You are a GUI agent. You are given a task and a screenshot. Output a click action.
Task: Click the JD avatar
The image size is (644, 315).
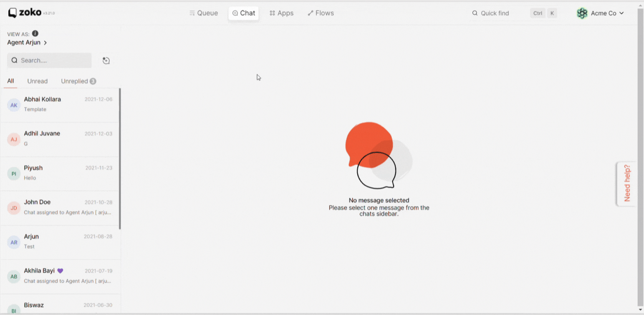[14, 208]
